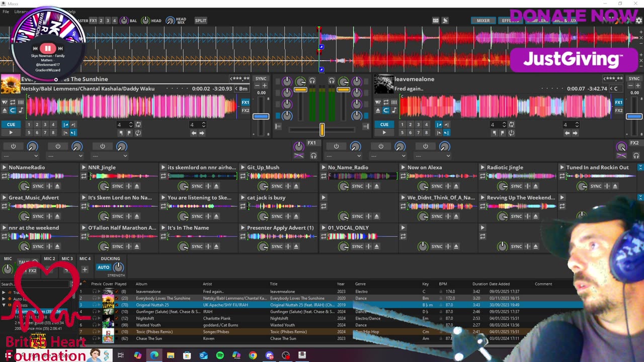Click SYNC on the Everybody Loves The Sunshine deck
644x362 pixels.
click(x=261, y=79)
